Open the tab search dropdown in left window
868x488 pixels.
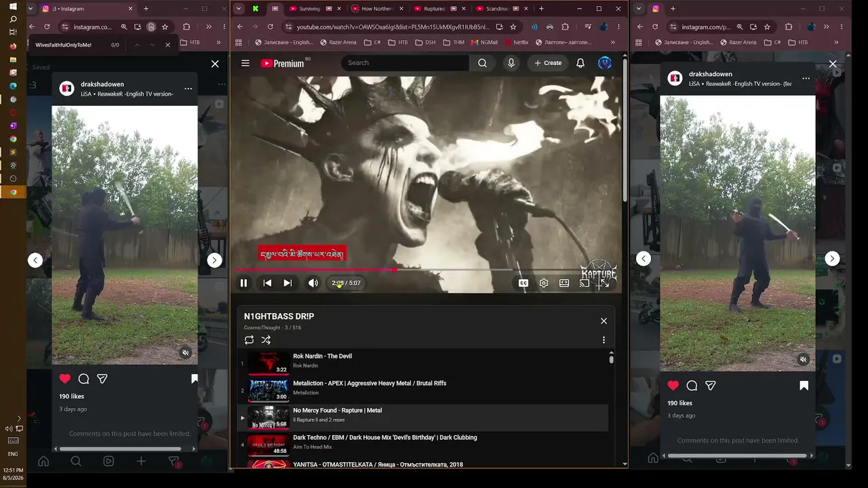tap(31, 9)
